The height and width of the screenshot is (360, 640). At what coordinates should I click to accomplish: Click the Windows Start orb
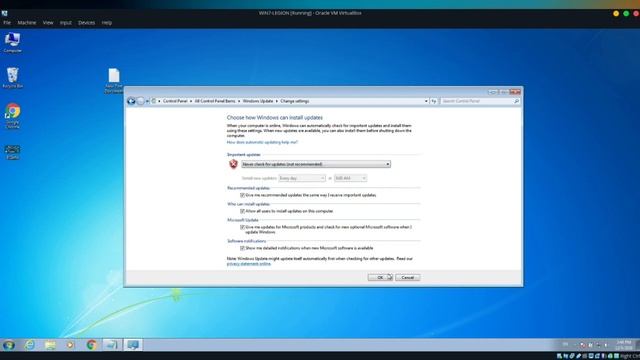(9, 345)
